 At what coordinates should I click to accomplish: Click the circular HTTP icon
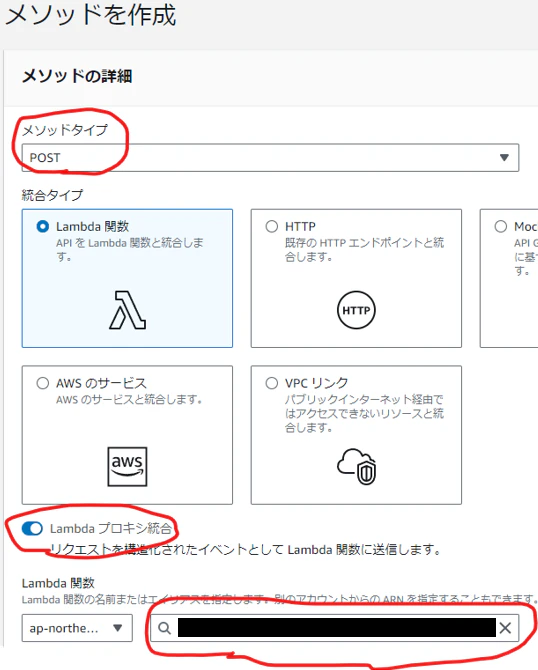pyautogui.click(x=356, y=310)
